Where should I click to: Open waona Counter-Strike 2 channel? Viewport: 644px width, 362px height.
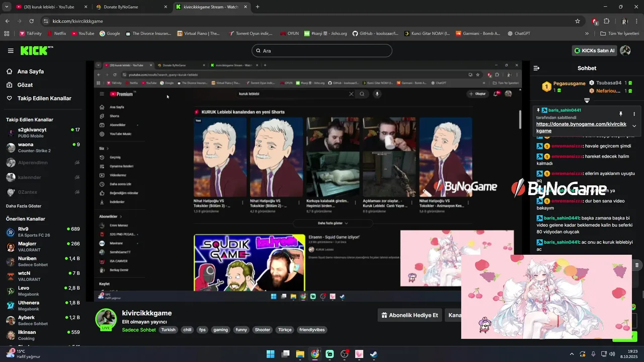click(43, 147)
